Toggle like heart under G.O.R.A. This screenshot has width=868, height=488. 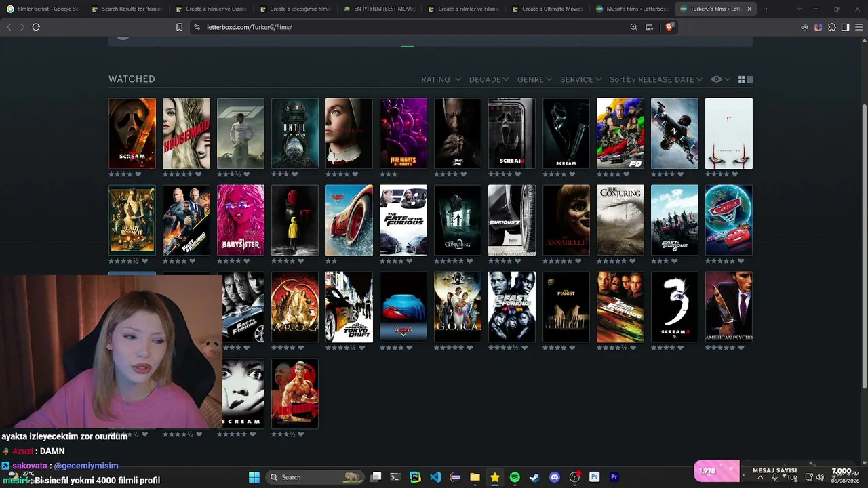click(x=469, y=348)
